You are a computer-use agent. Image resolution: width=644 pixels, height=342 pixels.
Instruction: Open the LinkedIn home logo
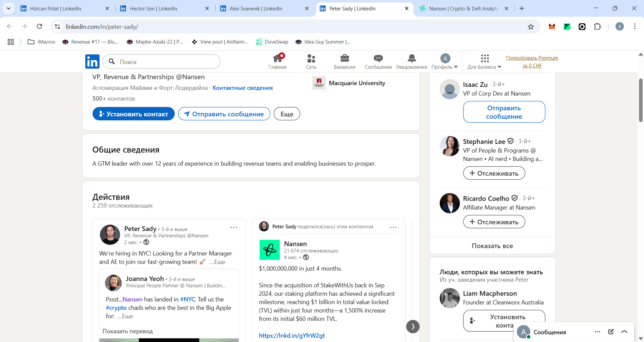click(x=92, y=62)
